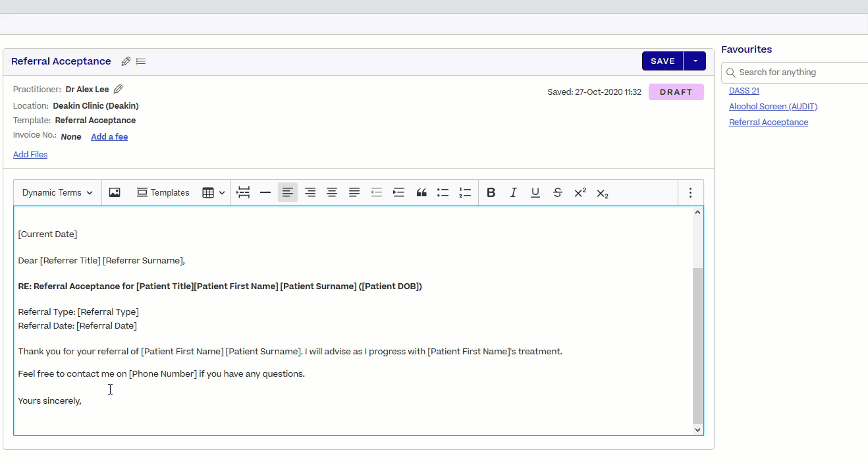The height and width of the screenshot is (465, 868).
Task: Click 'Saved: 27-Oct-2020 11:32' text
Action: [x=594, y=92]
